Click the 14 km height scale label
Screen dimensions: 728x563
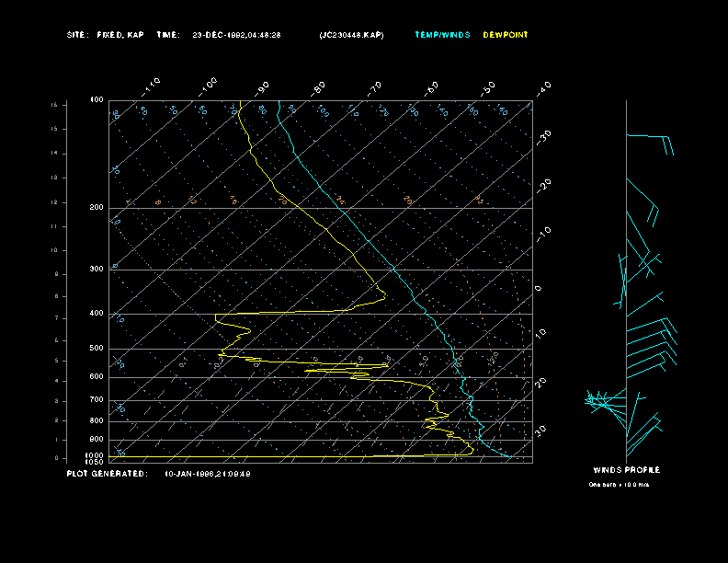[54, 154]
